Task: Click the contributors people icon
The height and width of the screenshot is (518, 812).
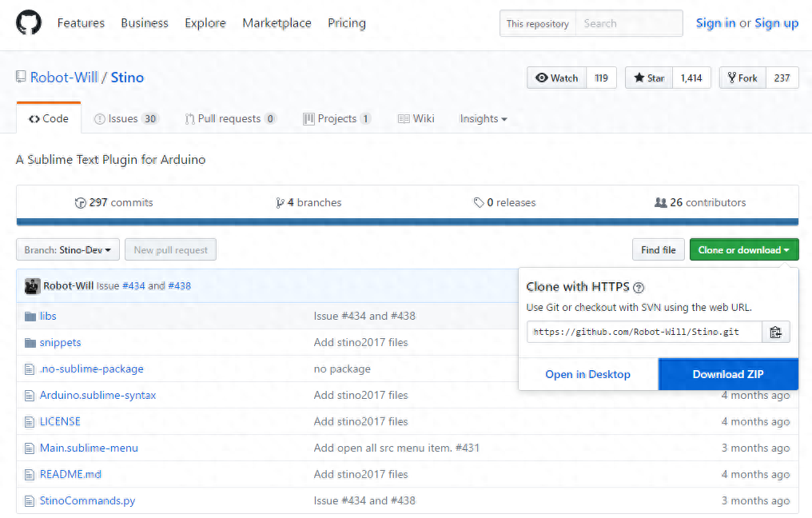Action: [x=660, y=202]
